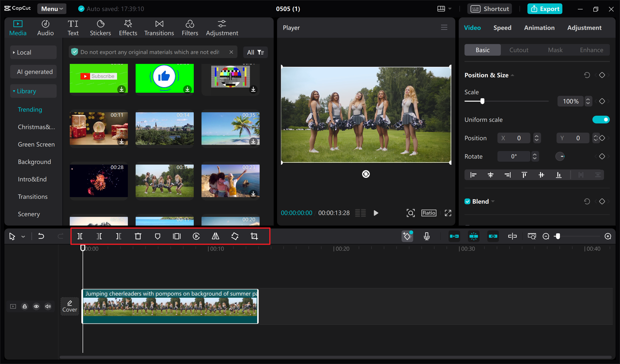This screenshot has height=364, width=620.
Task: Open the Stickers panel
Action: (x=100, y=28)
